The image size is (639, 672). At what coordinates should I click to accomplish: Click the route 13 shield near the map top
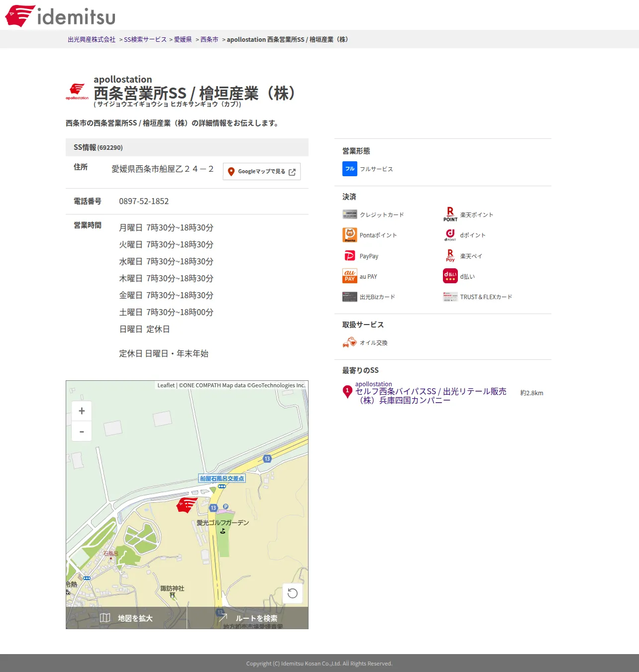tap(267, 458)
